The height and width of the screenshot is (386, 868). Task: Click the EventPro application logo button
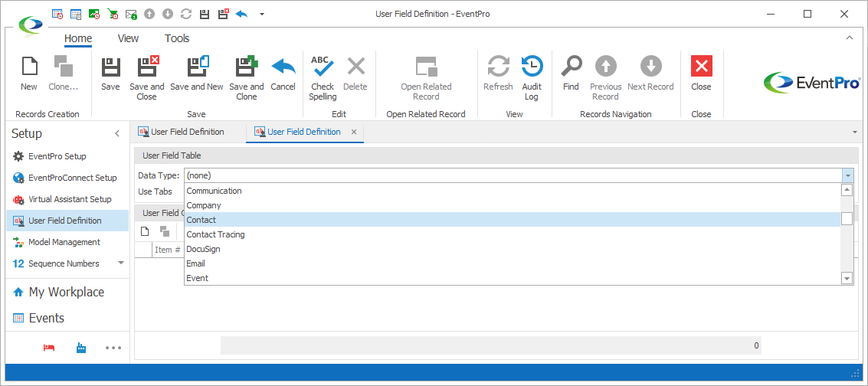(29, 25)
